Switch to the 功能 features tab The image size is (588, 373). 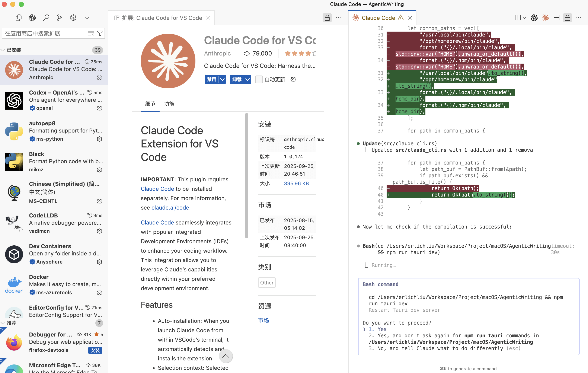tap(169, 104)
